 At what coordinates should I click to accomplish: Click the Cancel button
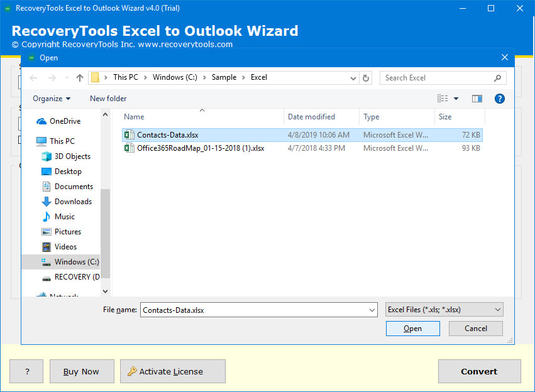click(x=476, y=329)
